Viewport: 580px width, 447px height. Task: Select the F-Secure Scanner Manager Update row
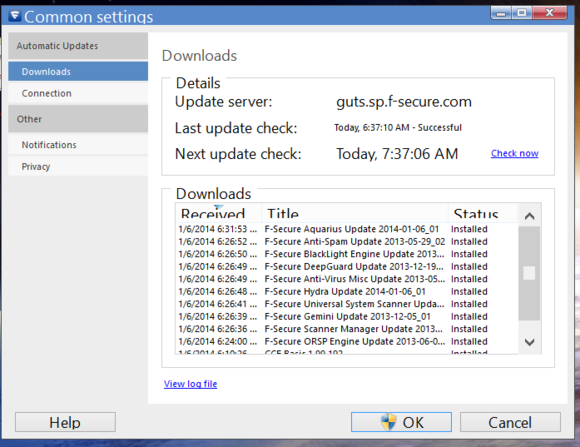347,329
